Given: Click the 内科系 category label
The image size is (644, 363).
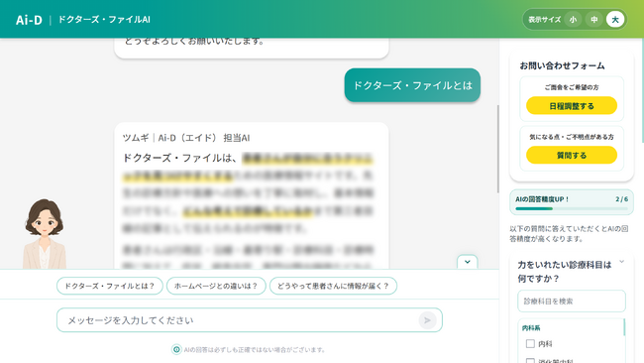Looking at the screenshot, I should [x=531, y=327].
